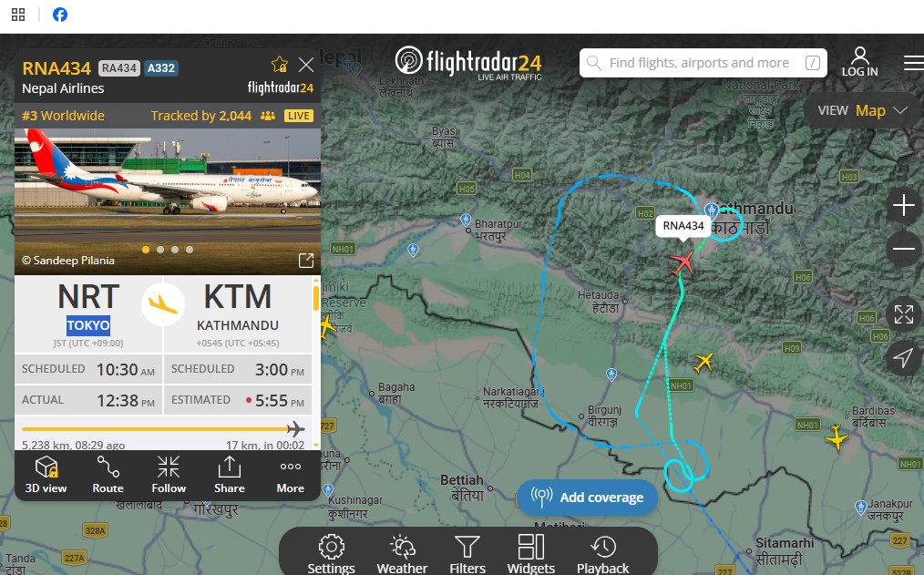Screen dimensions: 924x575
Task: Open the Filters tab
Action: click(467, 554)
